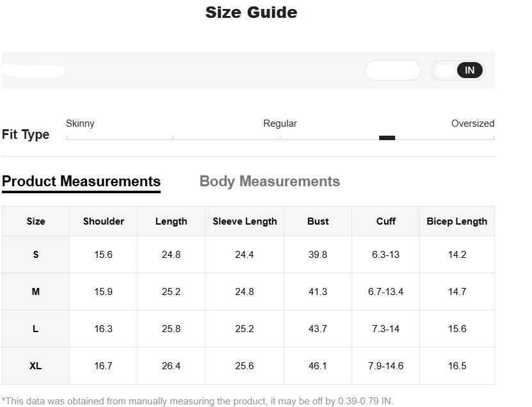Screen dimensions: 532x407
Task: Select the size M row header
Action: coord(36,292)
